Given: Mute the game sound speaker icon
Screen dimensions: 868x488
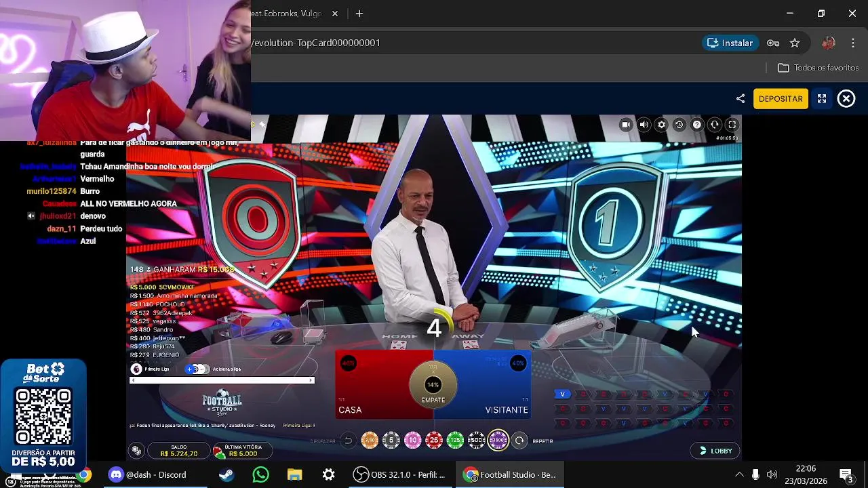Looking at the screenshot, I should 644,125.
